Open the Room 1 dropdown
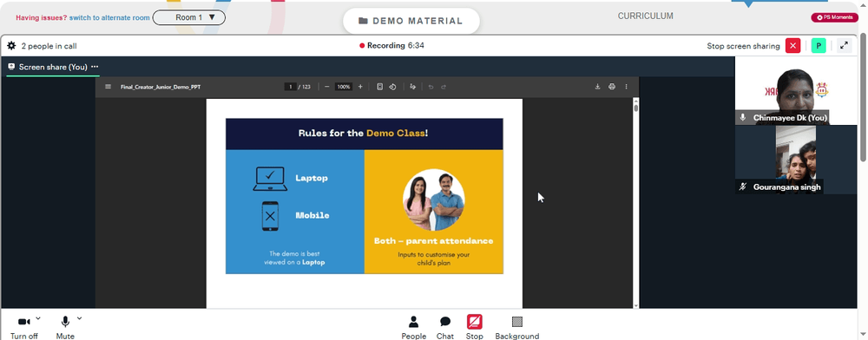Viewport: 868px width, 340px height. [188, 17]
